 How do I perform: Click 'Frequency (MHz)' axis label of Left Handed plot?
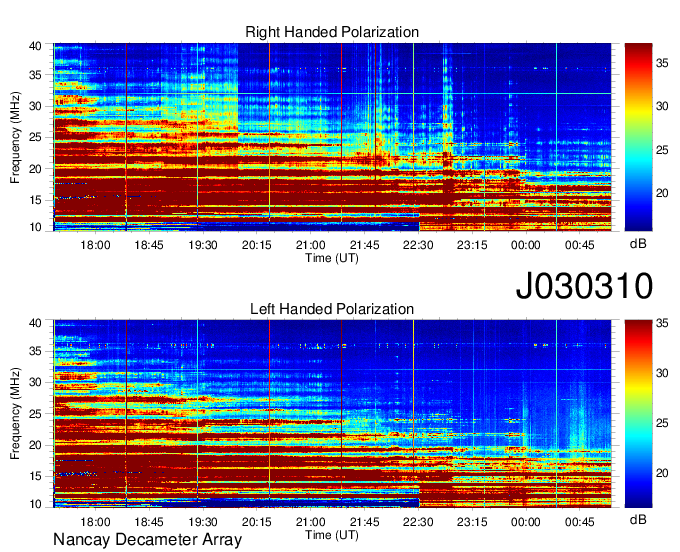coord(15,414)
